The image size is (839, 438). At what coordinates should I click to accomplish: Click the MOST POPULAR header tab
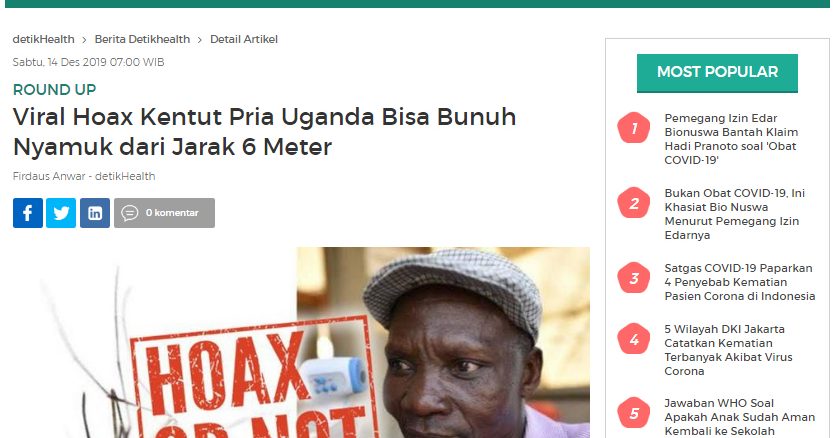[717, 73]
